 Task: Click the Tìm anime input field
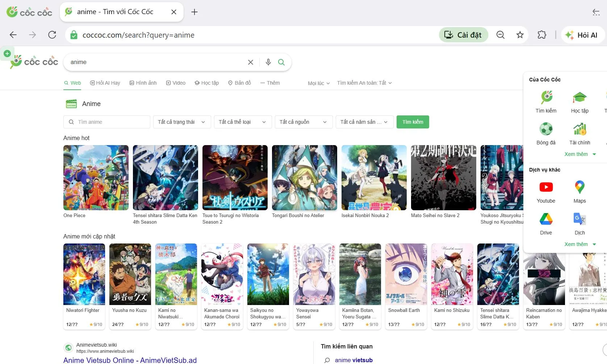[107, 122]
